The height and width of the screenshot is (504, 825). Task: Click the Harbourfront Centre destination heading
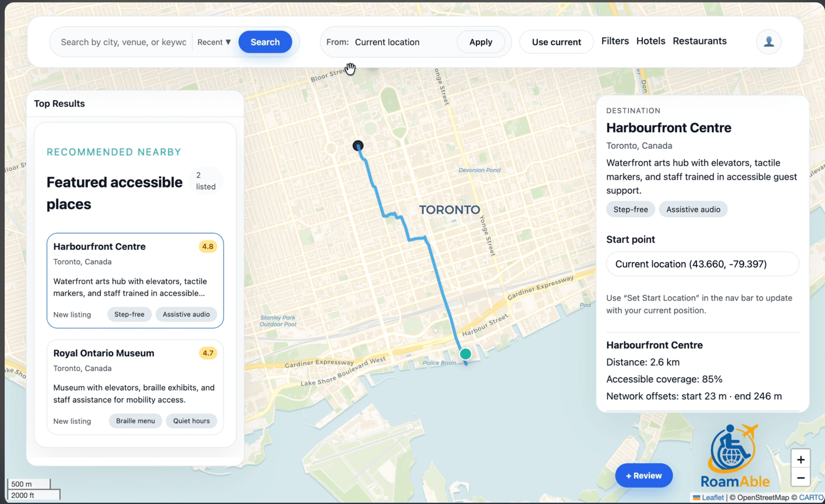(668, 128)
